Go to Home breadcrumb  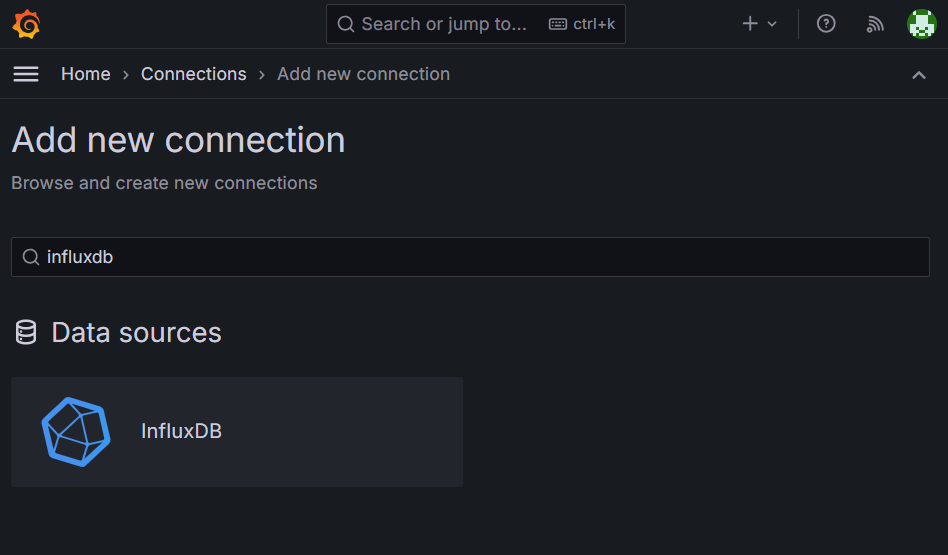86,74
